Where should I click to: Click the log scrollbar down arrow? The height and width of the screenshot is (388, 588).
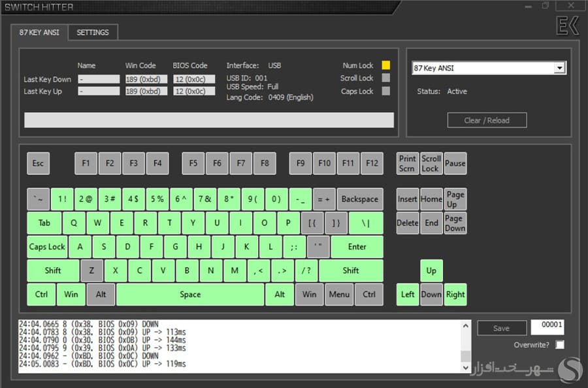(x=465, y=368)
